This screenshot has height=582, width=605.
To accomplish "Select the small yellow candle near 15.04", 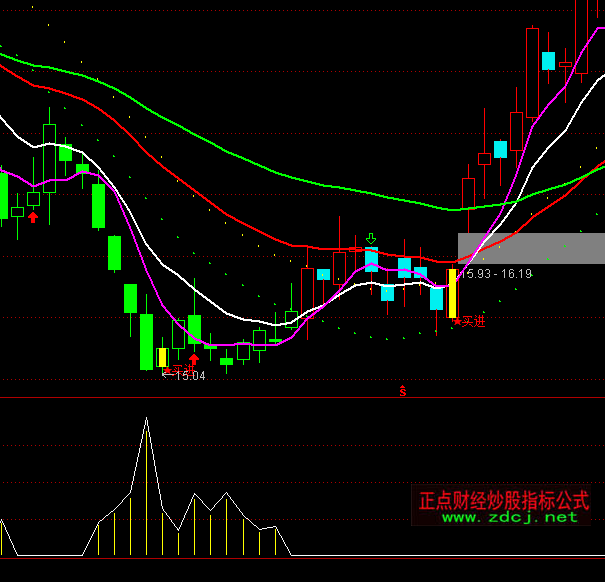I will tap(162, 357).
